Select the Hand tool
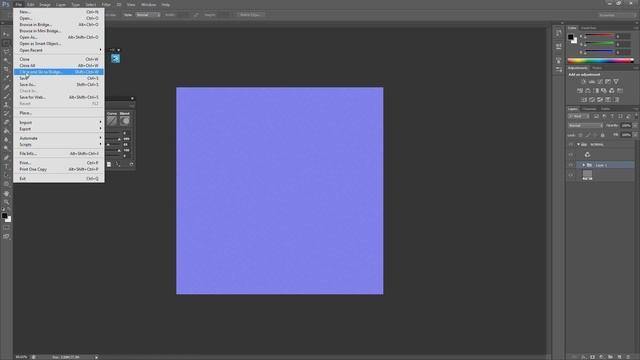Screen dimensions: 640x360 [6, 193]
